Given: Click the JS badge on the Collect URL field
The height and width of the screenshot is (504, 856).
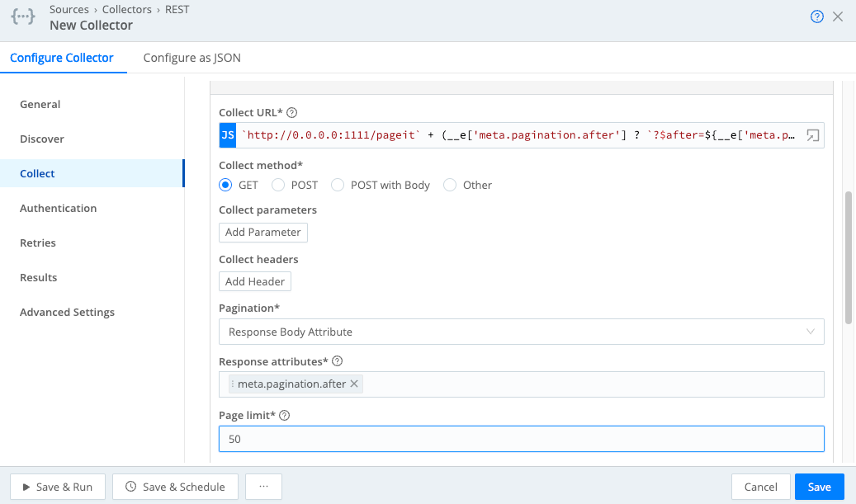Looking at the screenshot, I should click(227, 135).
